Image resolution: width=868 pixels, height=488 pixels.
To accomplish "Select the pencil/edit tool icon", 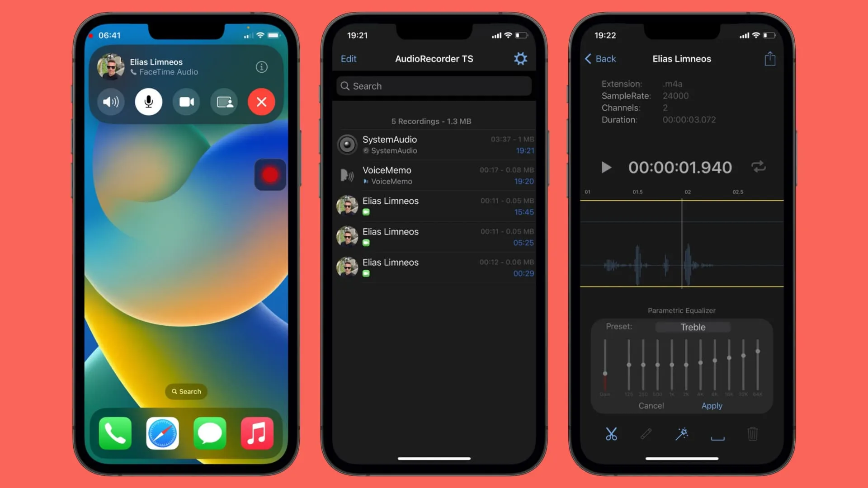I will (x=646, y=434).
